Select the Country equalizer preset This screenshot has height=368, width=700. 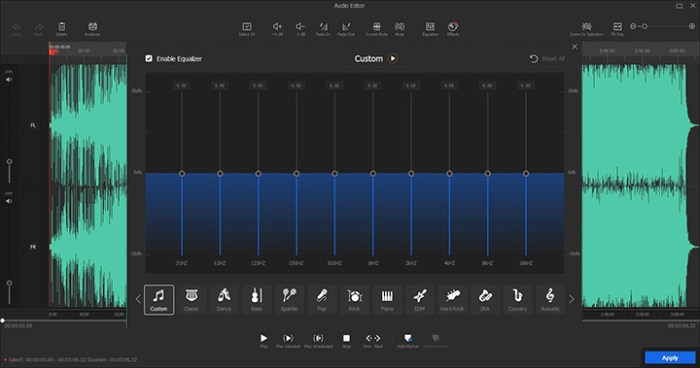click(517, 300)
